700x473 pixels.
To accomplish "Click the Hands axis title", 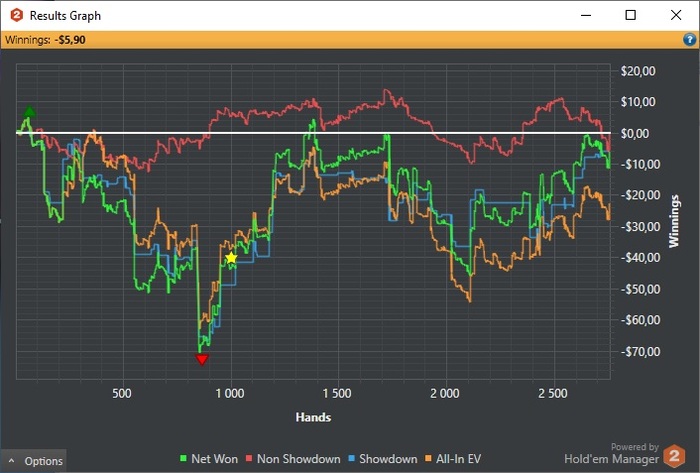I will 313,417.
